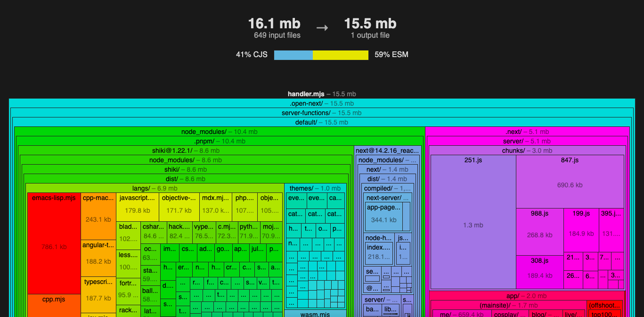
Task: Open the server/ 5.1 mb folder header
Action: coord(527,141)
